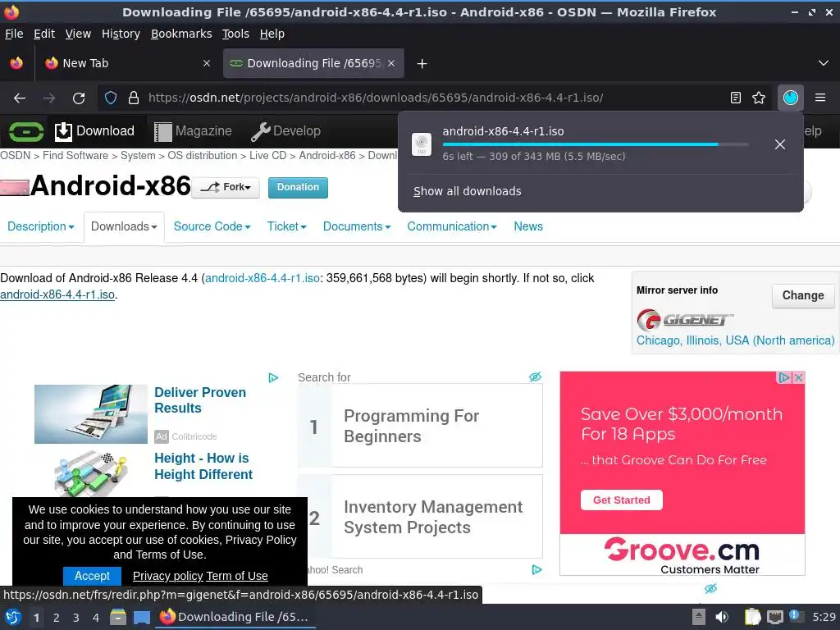Expand the Documents dropdown

coord(357,226)
